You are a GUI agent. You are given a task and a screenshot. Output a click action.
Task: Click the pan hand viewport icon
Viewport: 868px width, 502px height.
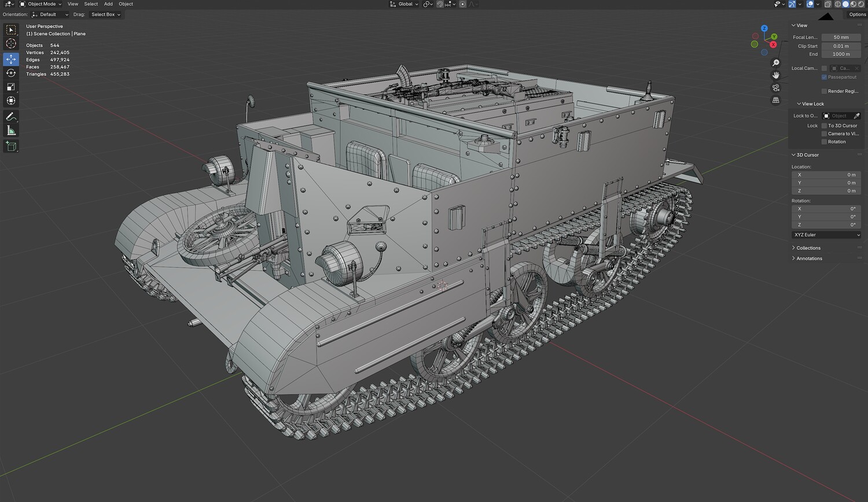[x=776, y=75]
